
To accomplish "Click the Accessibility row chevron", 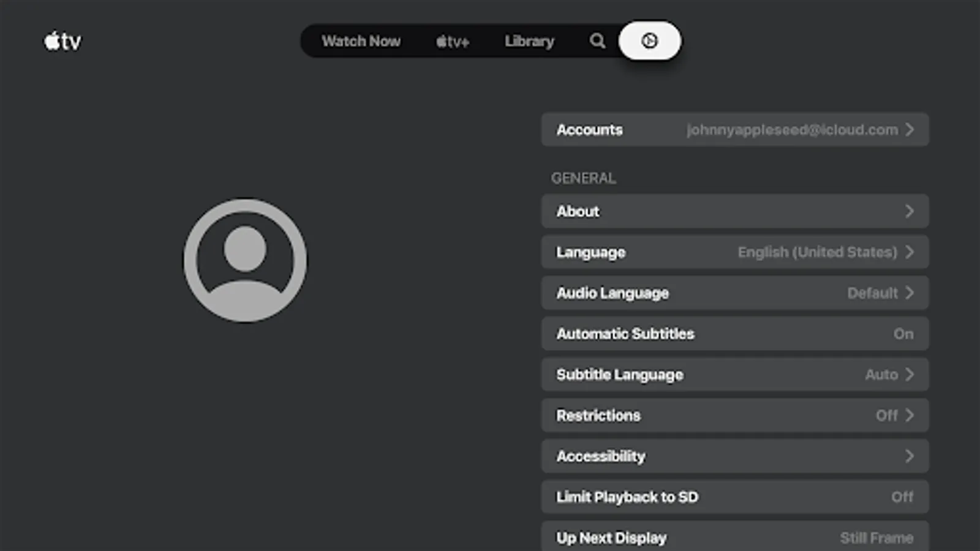I will [910, 456].
